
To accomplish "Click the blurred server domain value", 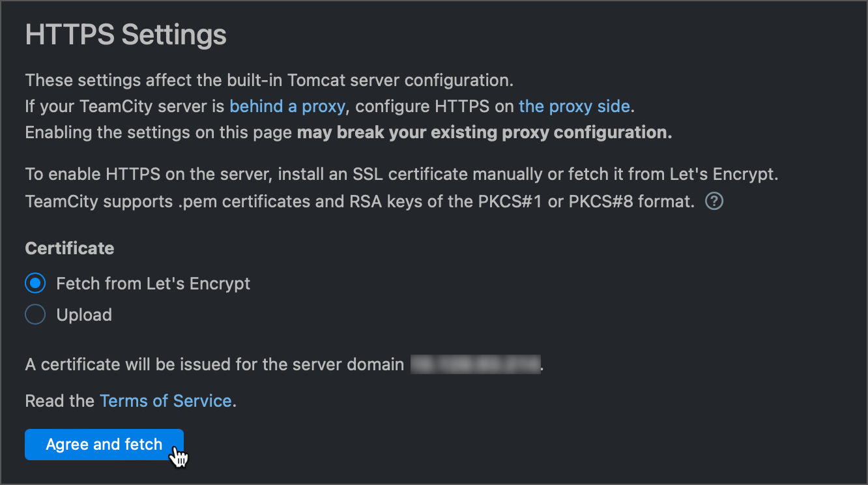I will [x=476, y=364].
